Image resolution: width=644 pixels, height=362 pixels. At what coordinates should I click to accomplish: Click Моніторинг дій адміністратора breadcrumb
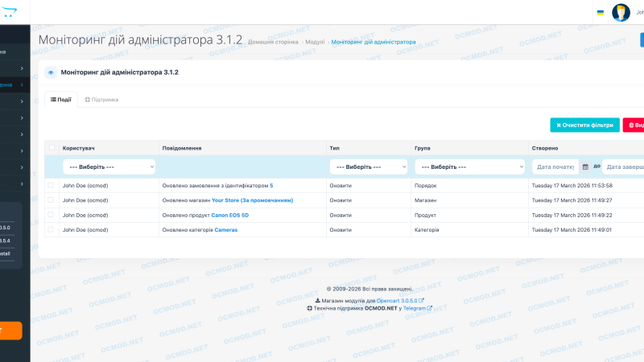pyautogui.click(x=374, y=42)
